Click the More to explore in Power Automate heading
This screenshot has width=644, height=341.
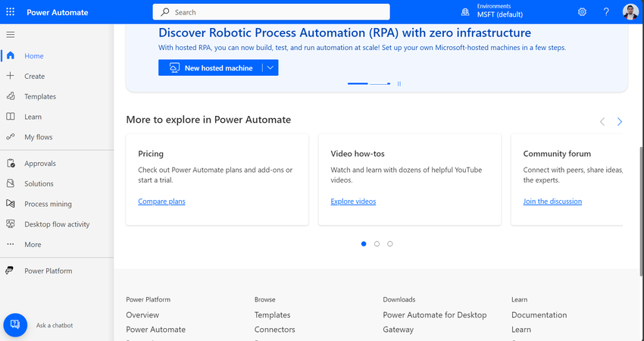(208, 120)
